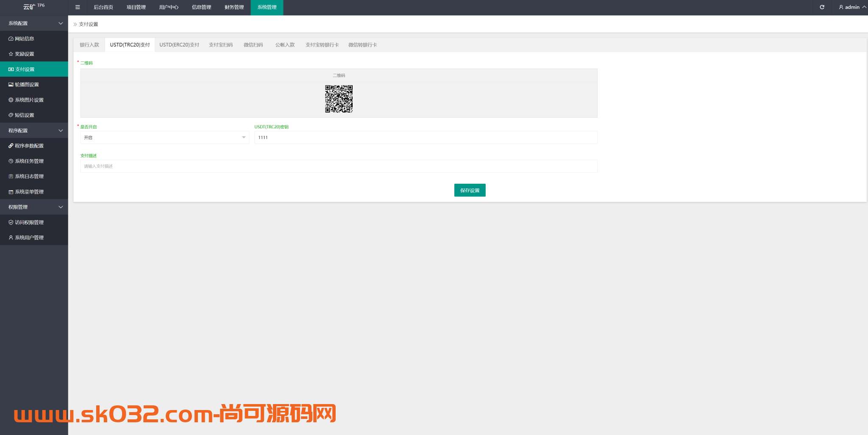Image resolution: width=868 pixels, height=435 pixels.
Task: Open 程序参数配置 in sidebar
Action: (x=34, y=146)
